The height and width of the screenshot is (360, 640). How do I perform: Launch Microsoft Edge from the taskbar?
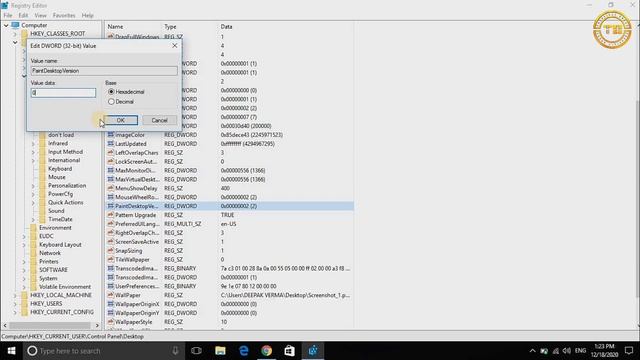pyautogui.click(x=244, y=351)
